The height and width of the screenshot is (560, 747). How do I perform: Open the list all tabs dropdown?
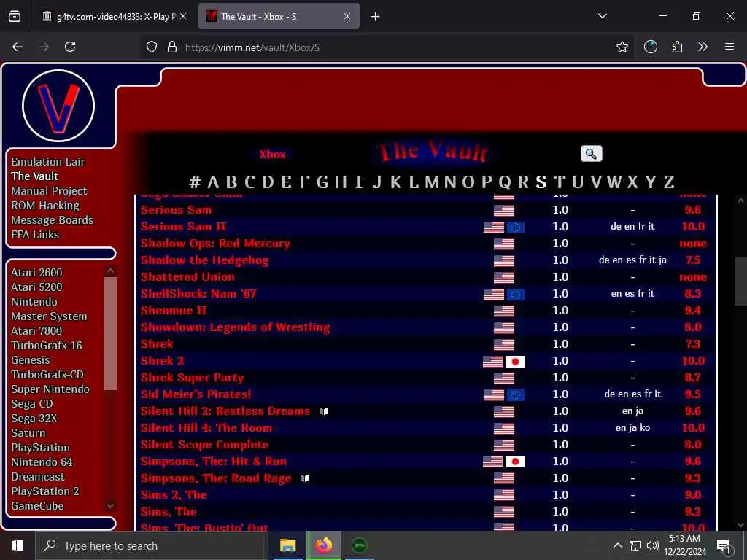[x=602, y=16]
